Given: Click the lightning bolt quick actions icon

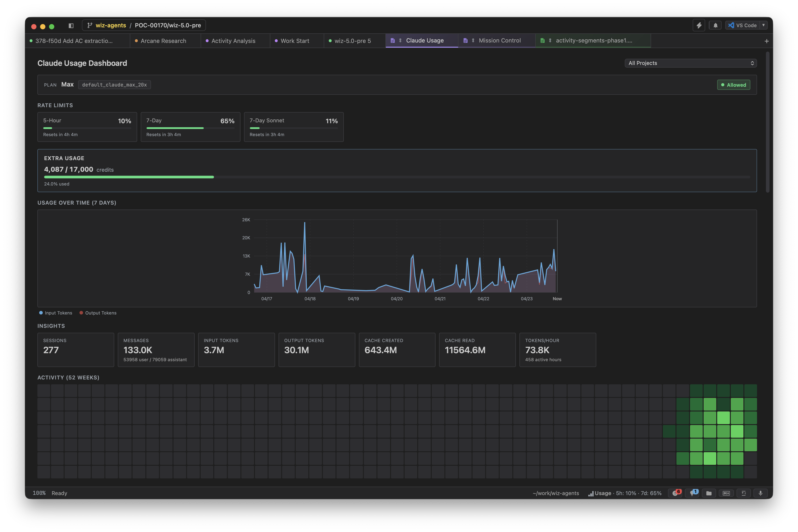Looking at the screenshot, I should tap(699, 25).
